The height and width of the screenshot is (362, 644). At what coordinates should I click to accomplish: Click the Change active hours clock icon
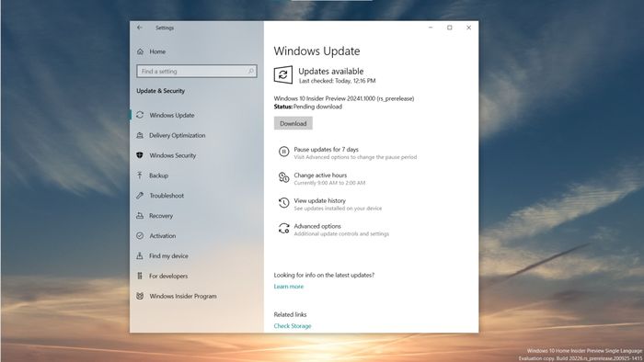[x=283, y=177]
